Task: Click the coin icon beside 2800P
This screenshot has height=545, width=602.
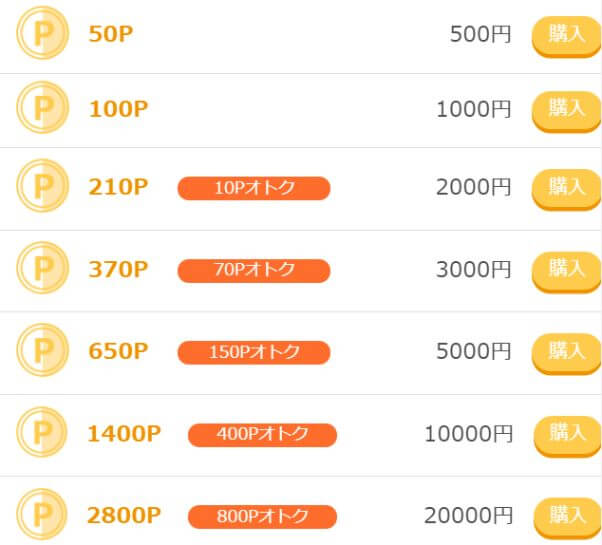Action: (x=42, y=515)
